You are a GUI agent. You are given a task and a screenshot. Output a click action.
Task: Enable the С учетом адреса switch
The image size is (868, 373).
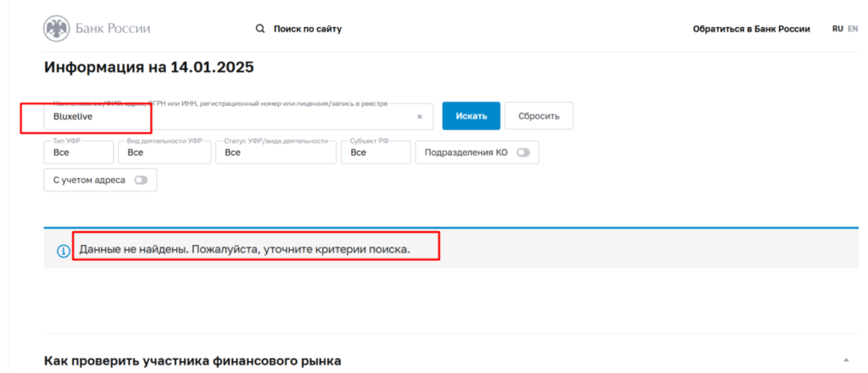(142, 180)
